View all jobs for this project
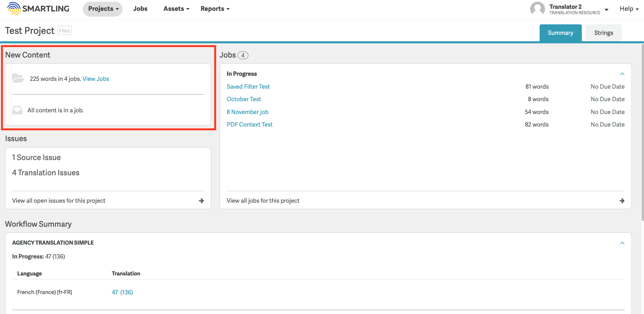Image resolution: width=644 pixels, height=314 pixels. click(x=263, y=201)
